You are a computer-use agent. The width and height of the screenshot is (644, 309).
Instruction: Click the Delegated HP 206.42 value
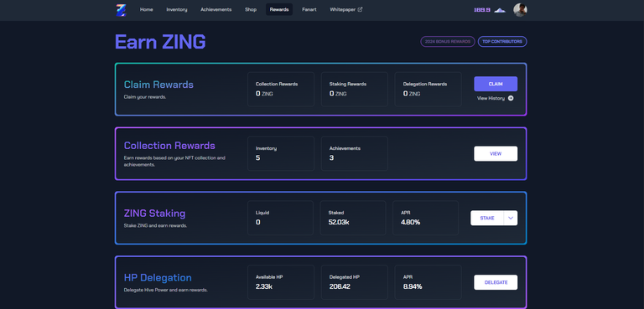(340, 286)
